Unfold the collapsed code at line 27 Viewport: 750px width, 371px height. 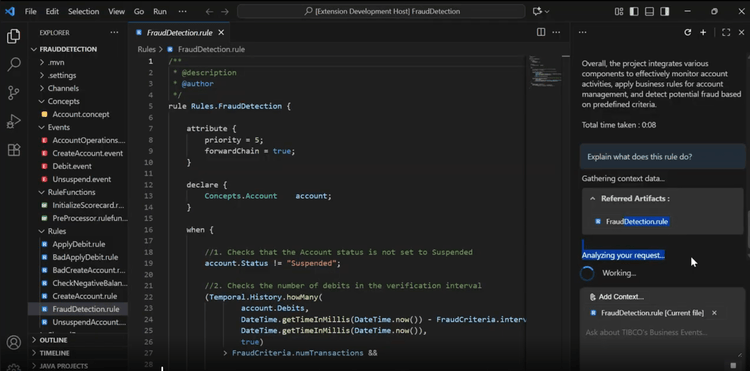point(225,353)
